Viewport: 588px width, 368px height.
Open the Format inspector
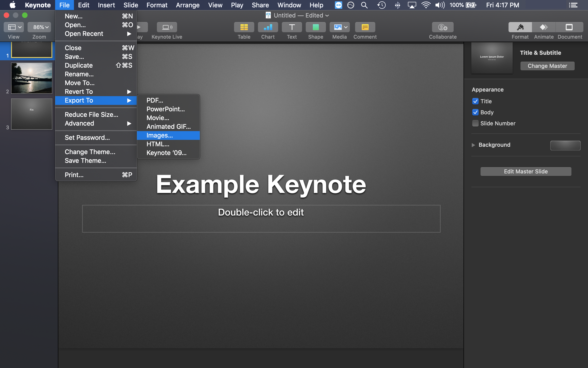pyautogui.click(x=520, y=27)
